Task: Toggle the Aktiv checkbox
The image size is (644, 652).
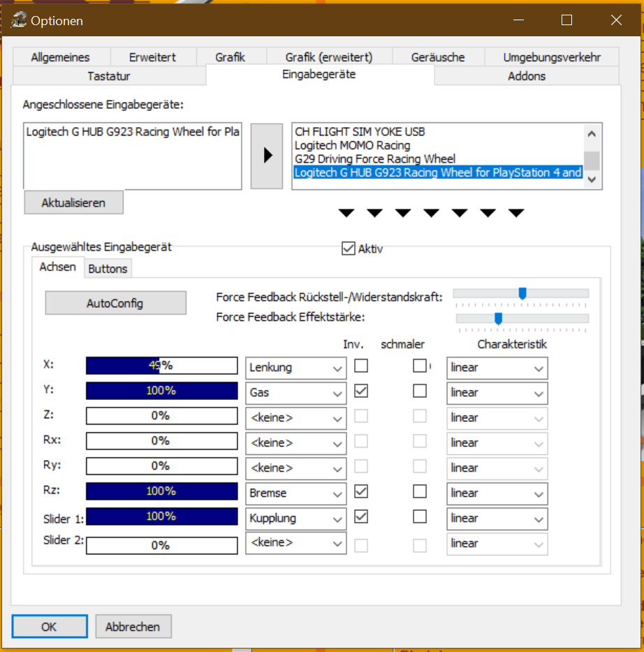Action: (x=349, y=248)
